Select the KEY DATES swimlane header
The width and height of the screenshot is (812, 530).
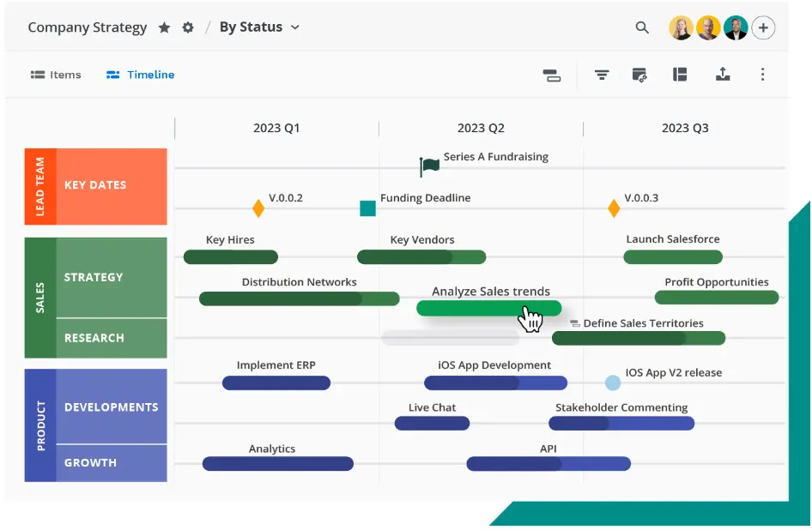click(x=112, y=186)
